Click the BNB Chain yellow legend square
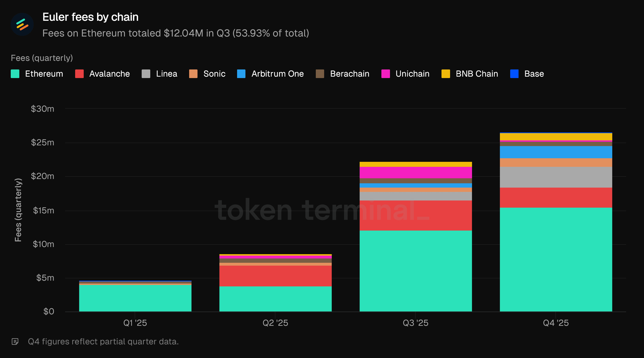This screenshot has width=644, height=358. point(446,74)
